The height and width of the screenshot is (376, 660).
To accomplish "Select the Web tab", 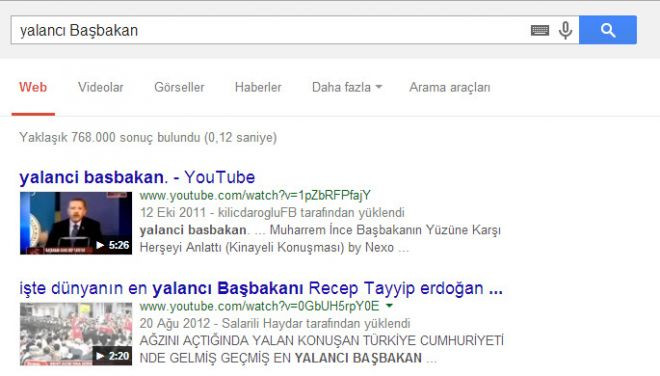I will 33,87.
